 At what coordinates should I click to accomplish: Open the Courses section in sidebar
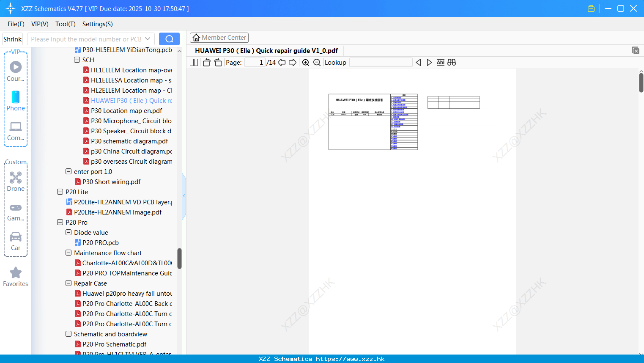coord(16,71)
